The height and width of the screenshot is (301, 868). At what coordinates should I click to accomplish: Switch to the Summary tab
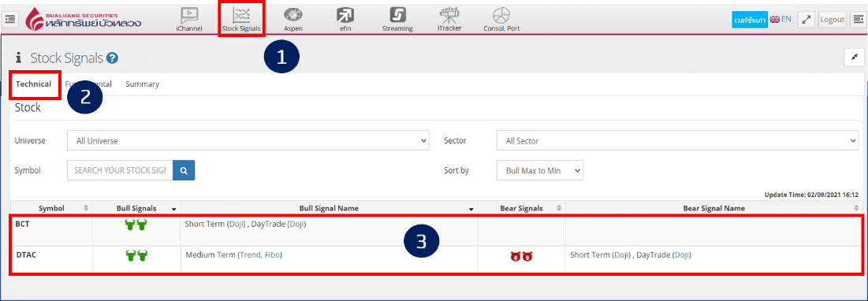coord(142,84)
